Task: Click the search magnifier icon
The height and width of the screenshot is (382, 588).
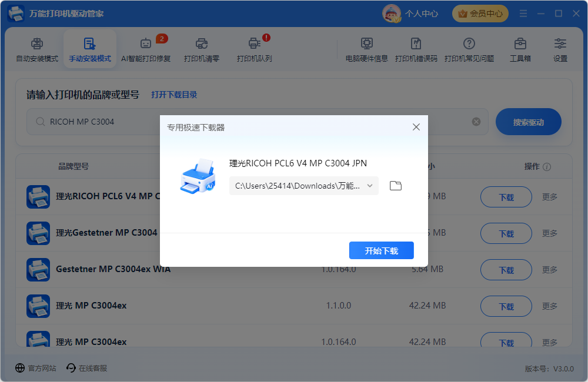Action: click(40, 122)
